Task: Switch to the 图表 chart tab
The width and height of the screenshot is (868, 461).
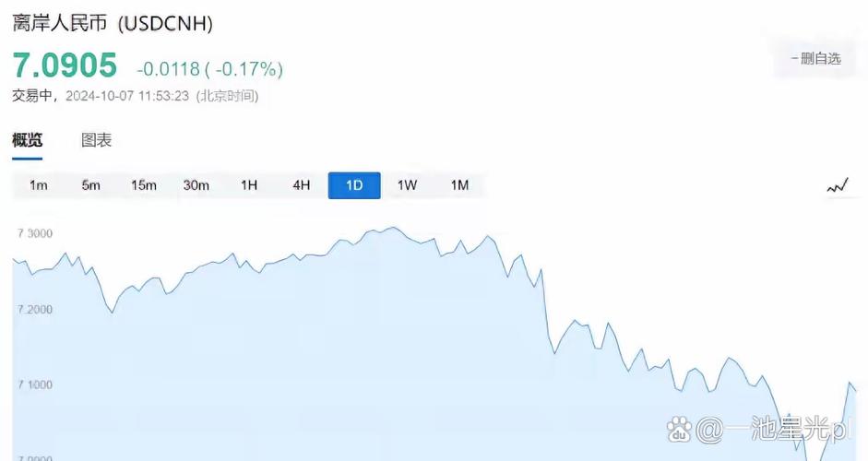Action: [96, 140]
